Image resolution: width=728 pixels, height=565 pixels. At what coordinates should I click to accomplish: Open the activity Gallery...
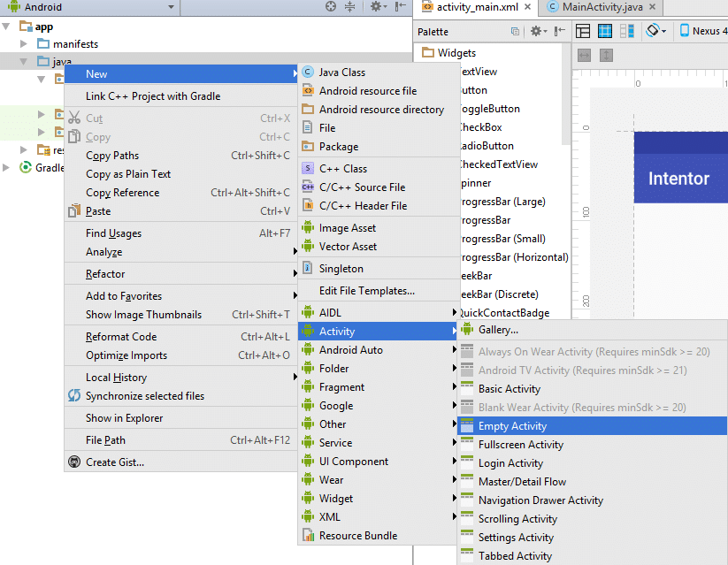click(593, 330)
